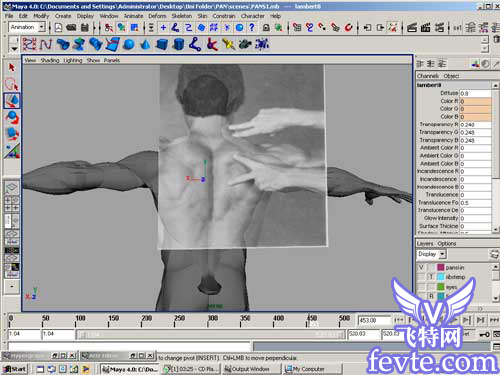500x375 pixels.
Task: Activate the Lasso select tool
Action: (x=12, y=84)
